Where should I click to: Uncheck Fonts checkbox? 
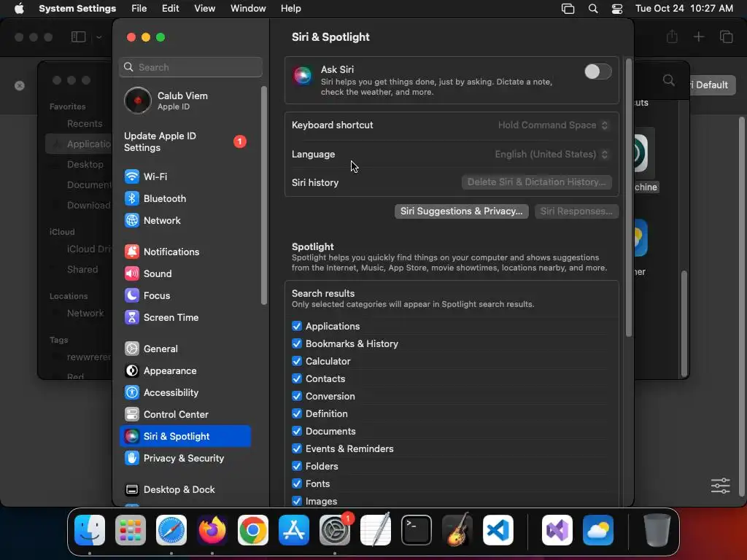click(297, 484)
